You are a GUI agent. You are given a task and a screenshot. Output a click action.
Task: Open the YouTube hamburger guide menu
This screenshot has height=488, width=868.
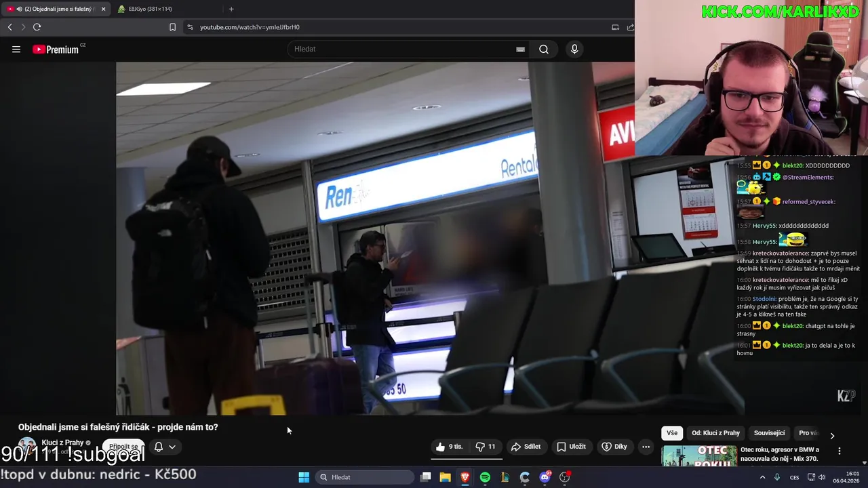(x=16, y=49)
